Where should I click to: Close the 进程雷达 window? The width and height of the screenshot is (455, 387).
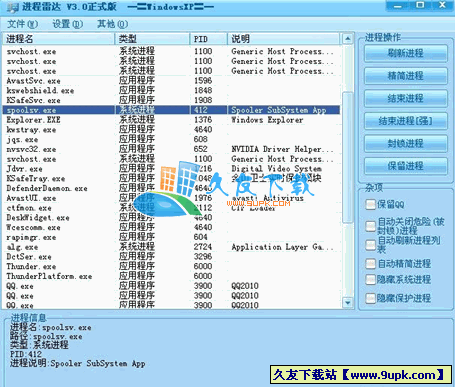(x=443, y=5)
